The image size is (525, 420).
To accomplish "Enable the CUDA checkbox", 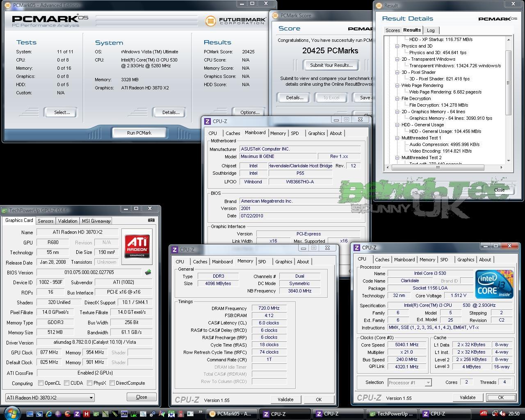I will 66,383.
